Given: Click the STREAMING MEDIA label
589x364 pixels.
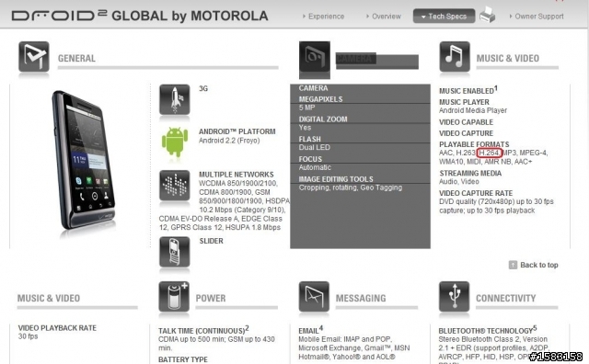Looking at the screenshot, I should pyautogui.click(x=470, y=174).
